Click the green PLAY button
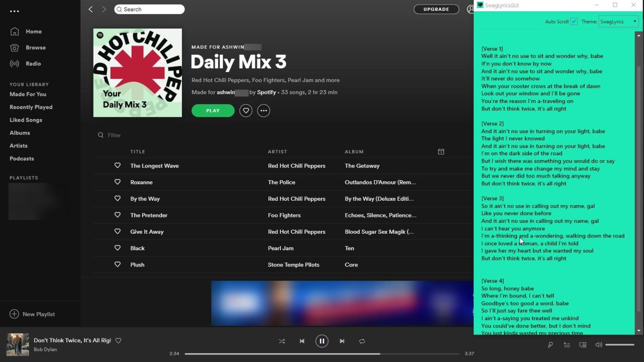This screenshot has width=644, height=362. click(x=213, y=111)
